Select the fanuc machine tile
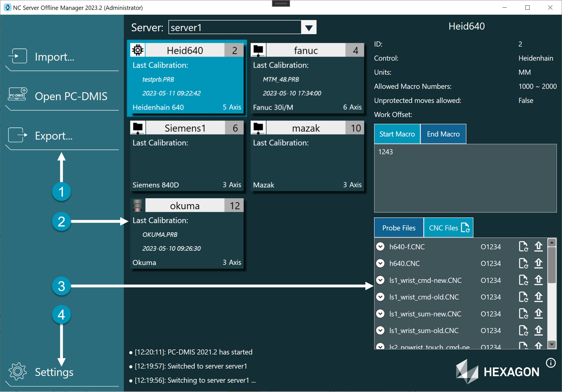The height and width of the screenshot is (392, 562). coord(307,79)
